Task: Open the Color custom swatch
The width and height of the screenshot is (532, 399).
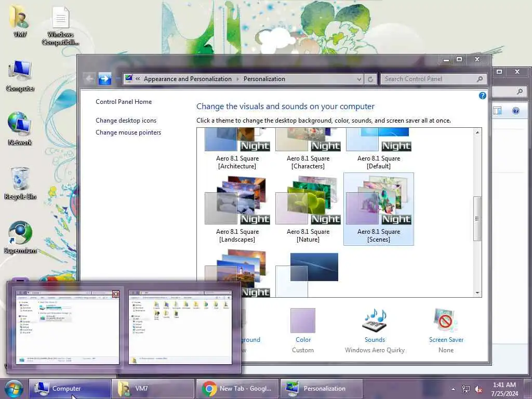Action: tap(303, 320)
